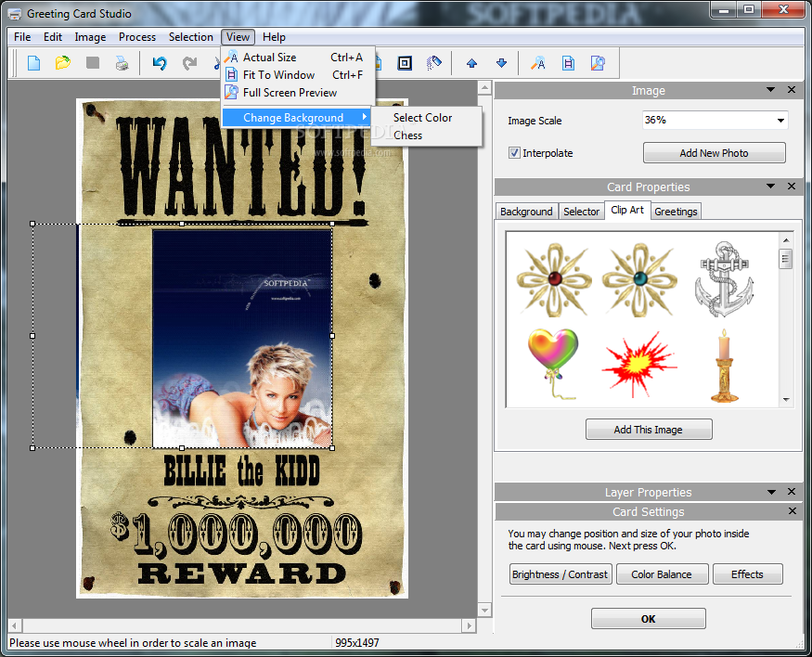
Task: Choose Actual Size from View menu
Action: [x=298, y=58]
